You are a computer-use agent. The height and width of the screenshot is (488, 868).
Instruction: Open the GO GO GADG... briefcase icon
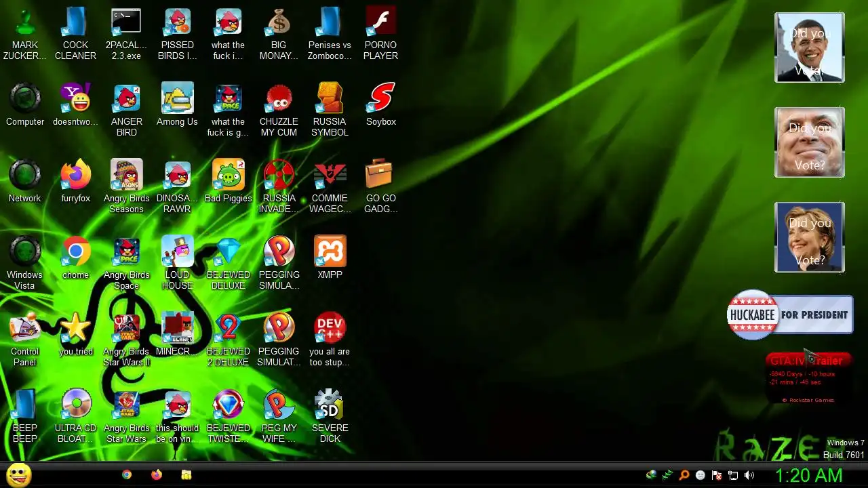380,187
